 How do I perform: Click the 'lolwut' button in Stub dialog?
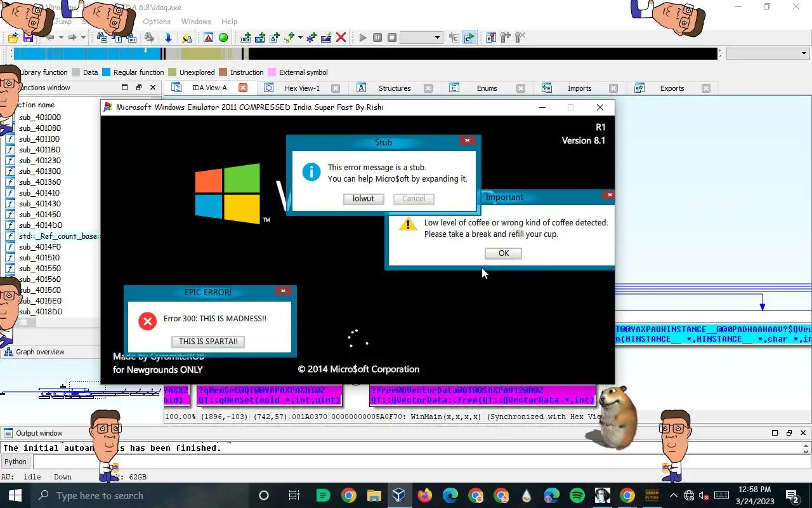(363, 199)
